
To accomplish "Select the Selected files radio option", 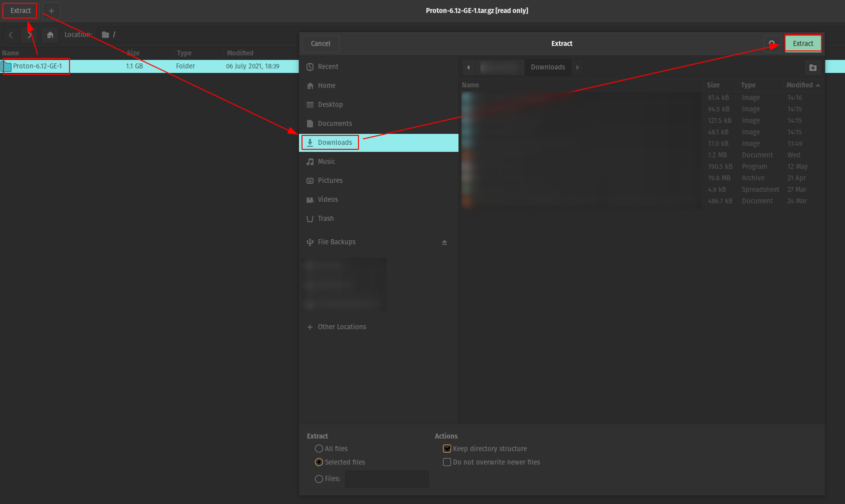I will pos(340,462).
